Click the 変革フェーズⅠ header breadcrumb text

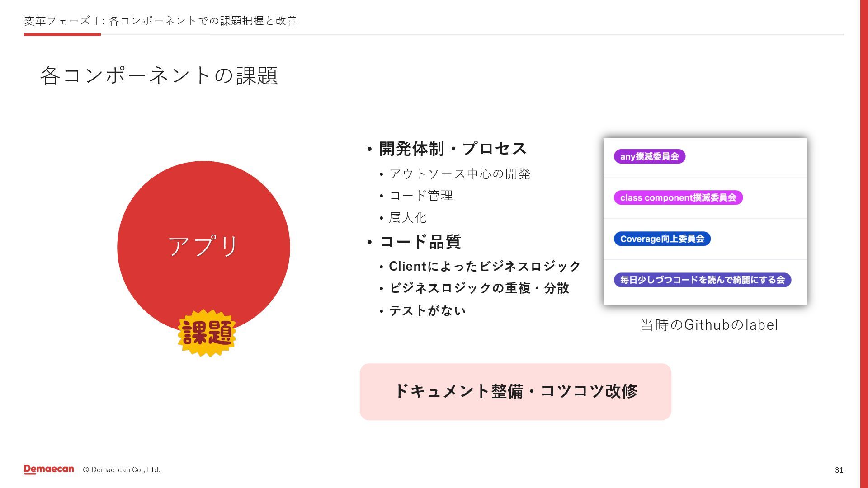(x=160, y=21)
